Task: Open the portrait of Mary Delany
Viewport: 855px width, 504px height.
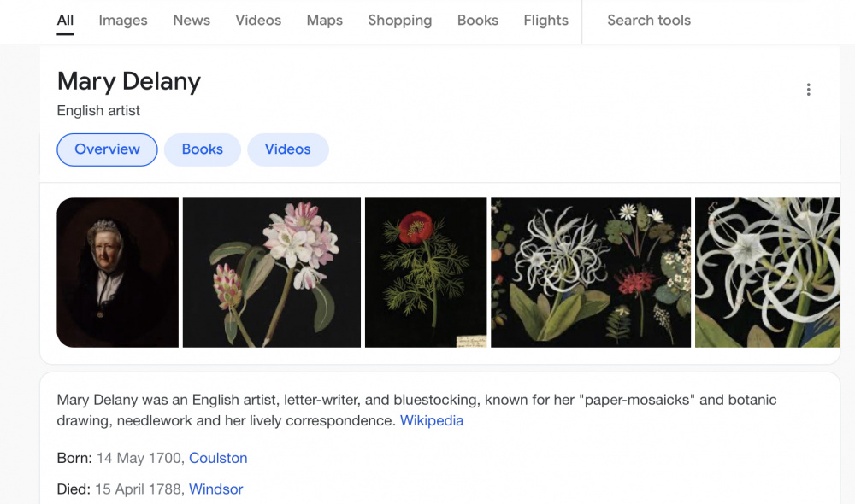Action: (118, 273)
